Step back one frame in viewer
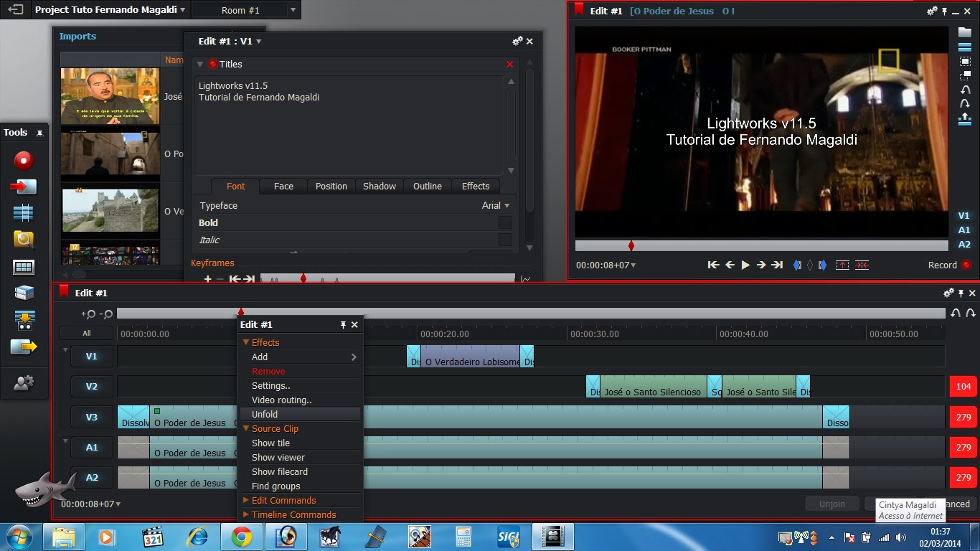The image size is (980, 551). 730,265
